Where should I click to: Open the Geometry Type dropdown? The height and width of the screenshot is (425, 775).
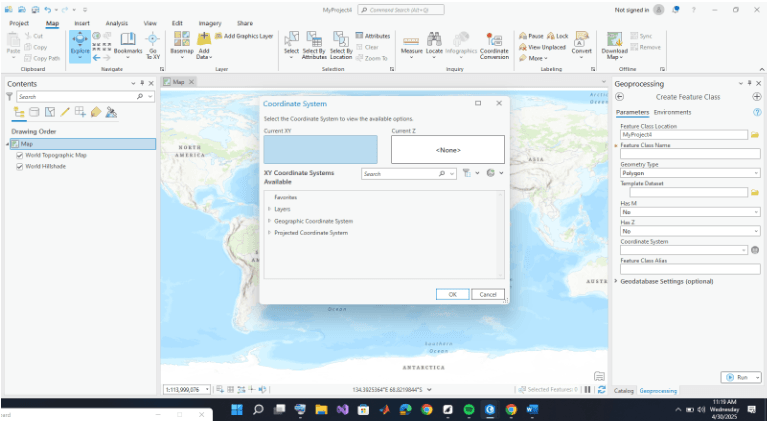(x=689, y=173)
